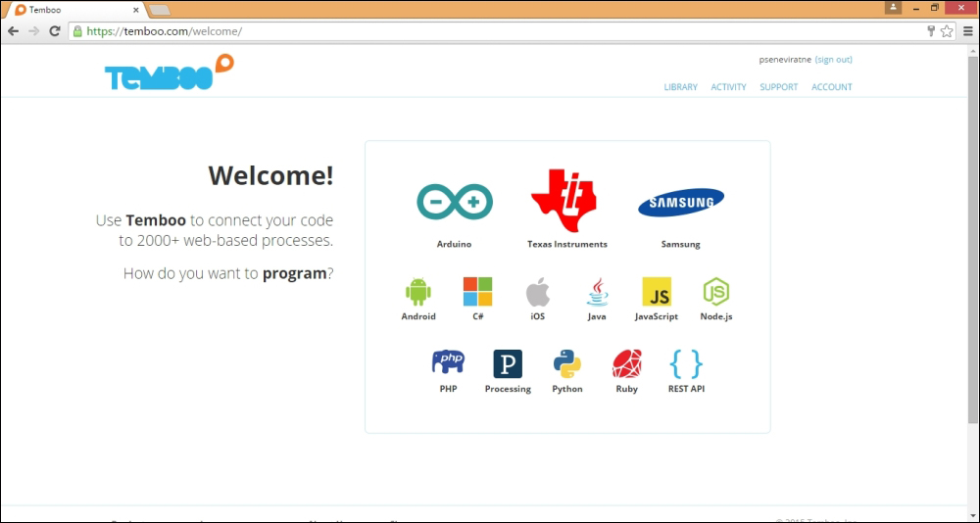
Task: Choose the Arduino platform icon
Action: [455, 202]
